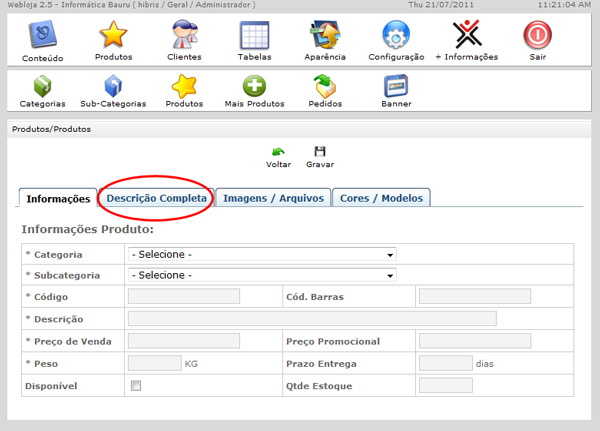The image size is (600, 431).
Task: Switch to Descrição Completa tab
Action: [156, 198]
